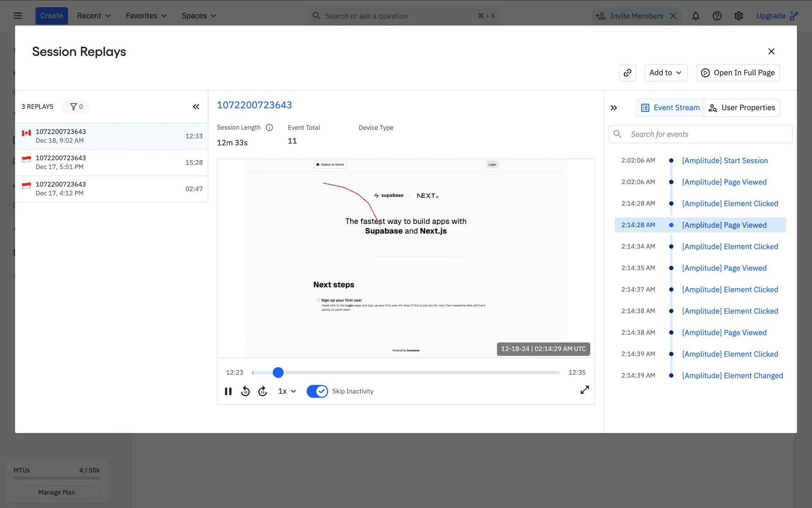Copy the session replay link icon
The width and height of the screenshot is (812, 508).
click(627, 73)
